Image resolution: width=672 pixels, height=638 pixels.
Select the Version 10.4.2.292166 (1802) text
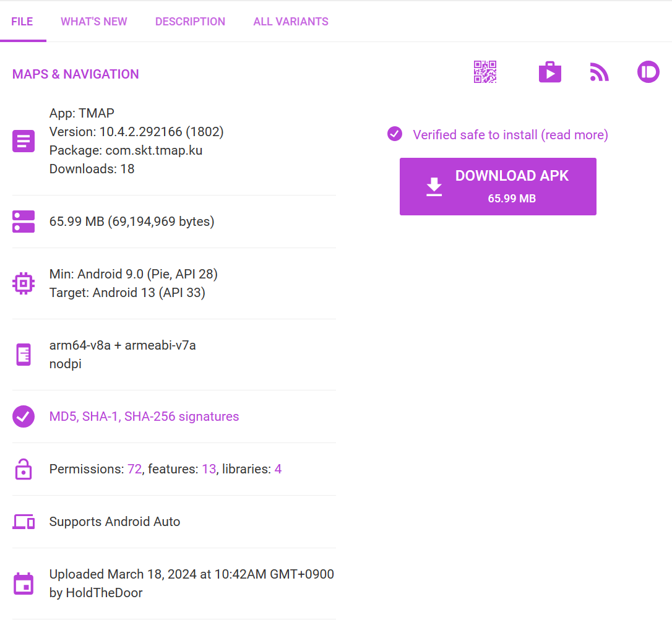(x=136, y=132)
